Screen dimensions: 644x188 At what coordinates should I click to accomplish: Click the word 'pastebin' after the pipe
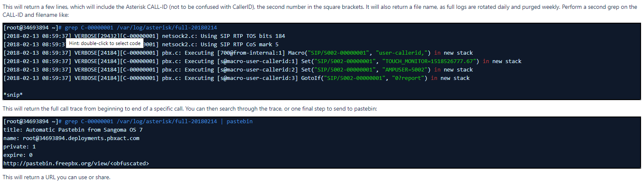(240, 122)
